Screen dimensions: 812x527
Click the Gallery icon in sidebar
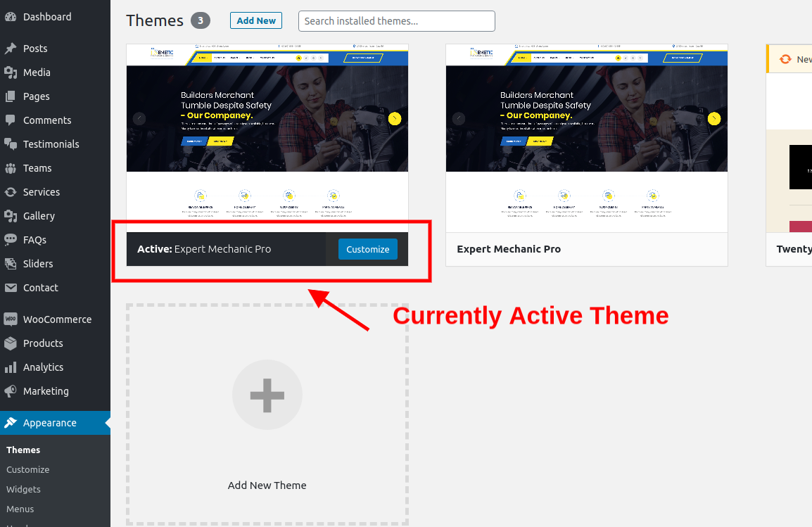pyautogui.click(x=11, y=216)
